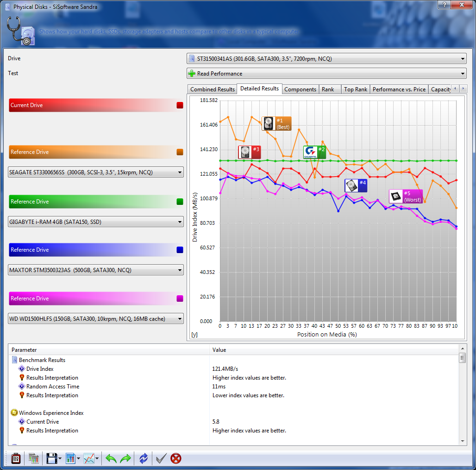476x470 pixels.
Task: Click the Parameter column header
Action: tap(109, 349)
